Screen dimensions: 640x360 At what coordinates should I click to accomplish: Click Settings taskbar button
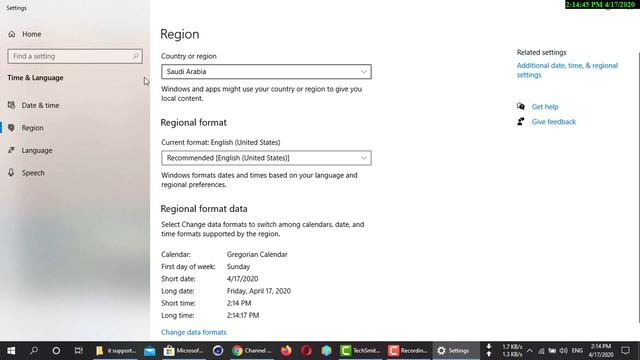tap(455, 351)
